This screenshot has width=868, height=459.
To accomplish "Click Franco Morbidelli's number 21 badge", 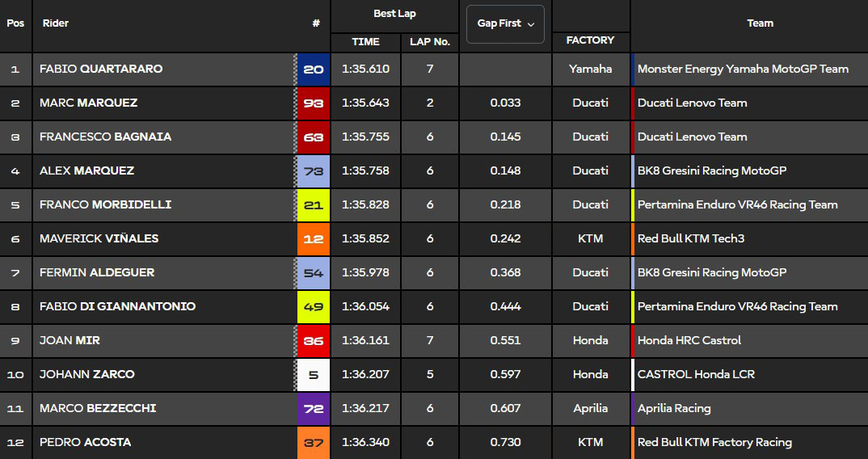I will (313, 205).
